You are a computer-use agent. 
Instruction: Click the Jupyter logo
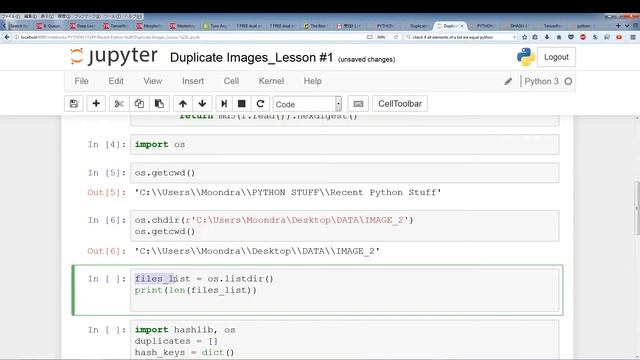[113, 56]
